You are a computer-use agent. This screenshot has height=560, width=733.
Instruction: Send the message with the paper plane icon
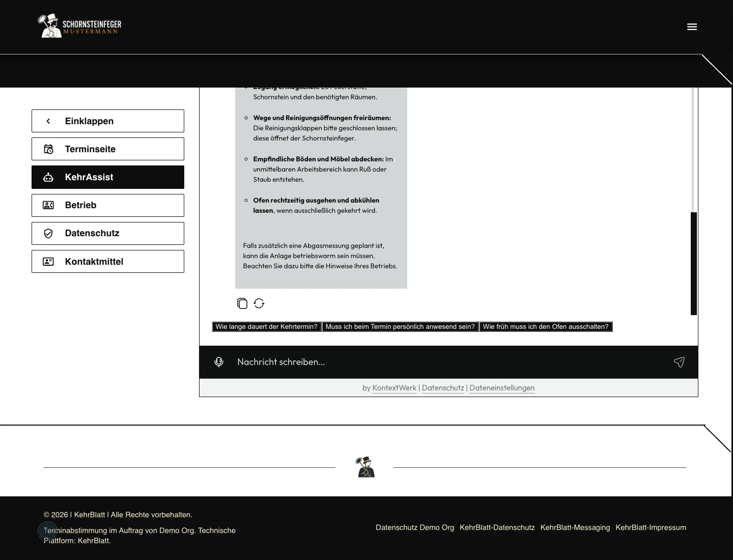coord(679,362)
